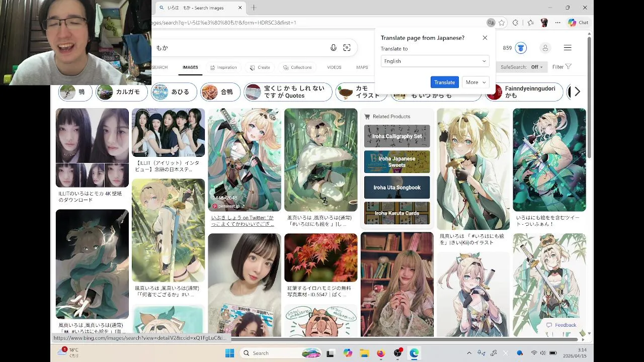Open Copilot Chat in the browser toolbar
Screen dimensions: 644x362
(578, 23)
